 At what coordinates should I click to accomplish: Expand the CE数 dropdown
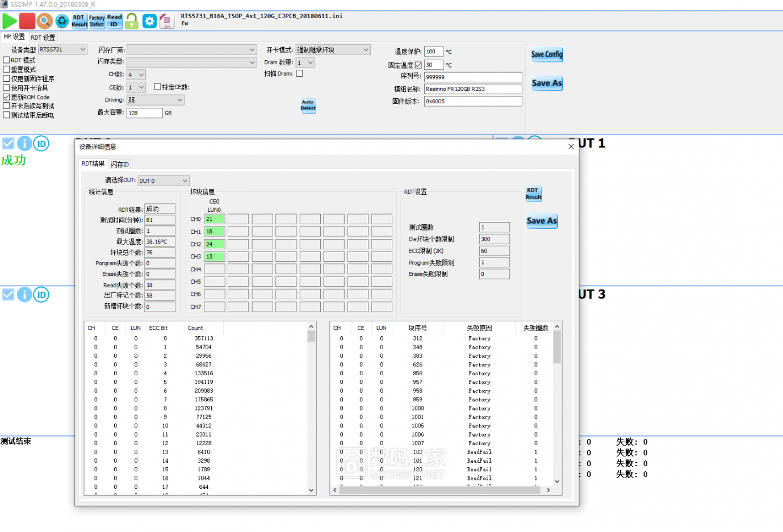click(136, 87)
